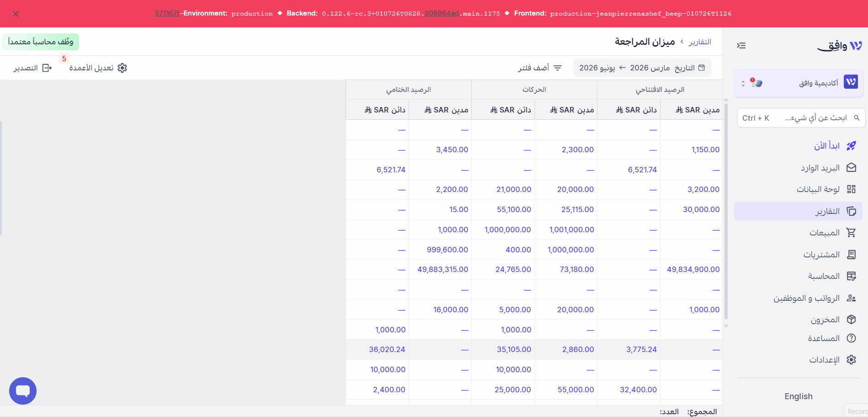Click the التصدير export button

pyautogui.click(x=32, y=68)
